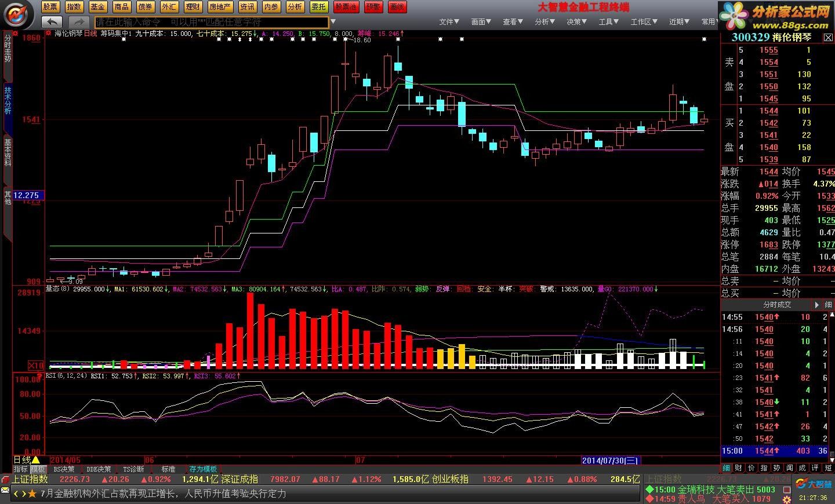This screenshot has width=835, height=504.
Task: Open the 资讯 news toolbar button
Action: pyautogui.click(x=248, y=7)
